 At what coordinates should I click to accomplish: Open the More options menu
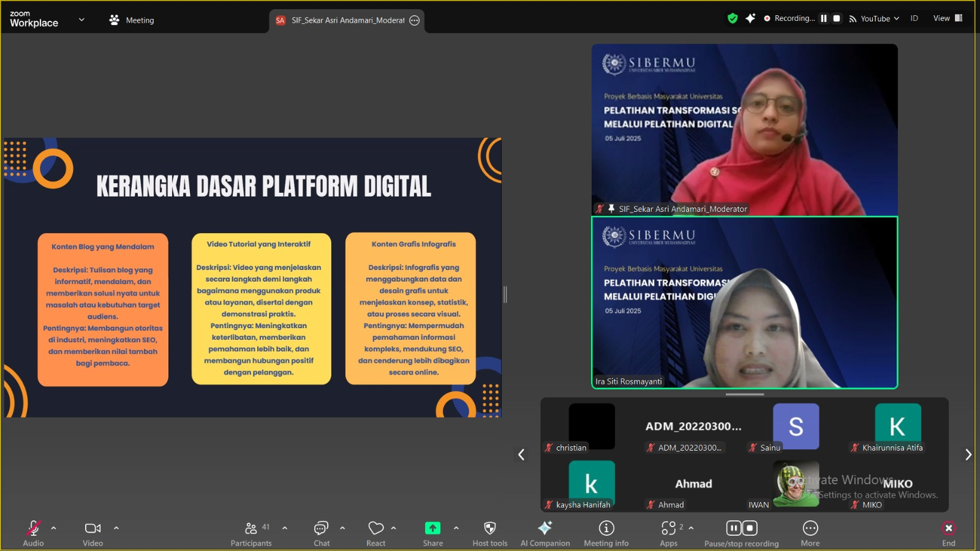[810, 533]
